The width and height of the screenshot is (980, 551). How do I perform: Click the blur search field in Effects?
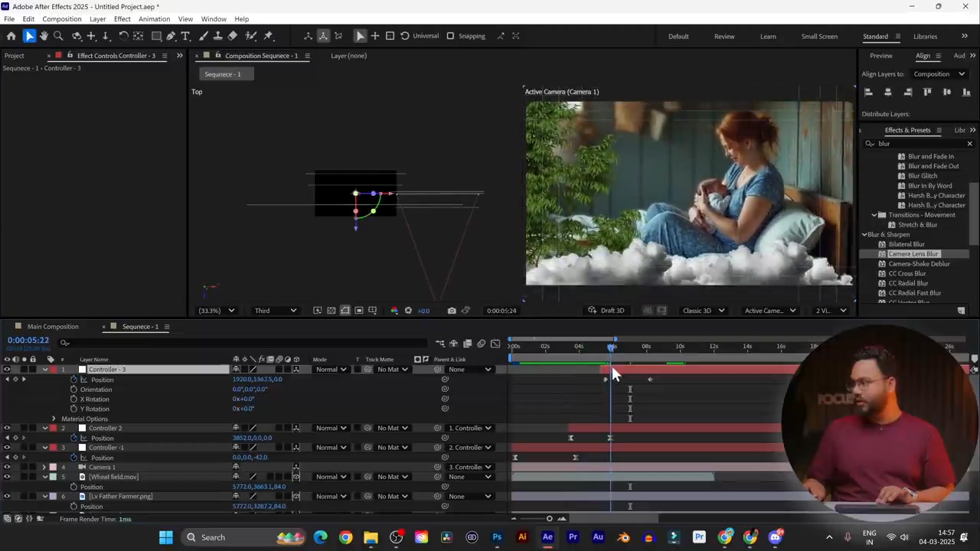point(920,144)
